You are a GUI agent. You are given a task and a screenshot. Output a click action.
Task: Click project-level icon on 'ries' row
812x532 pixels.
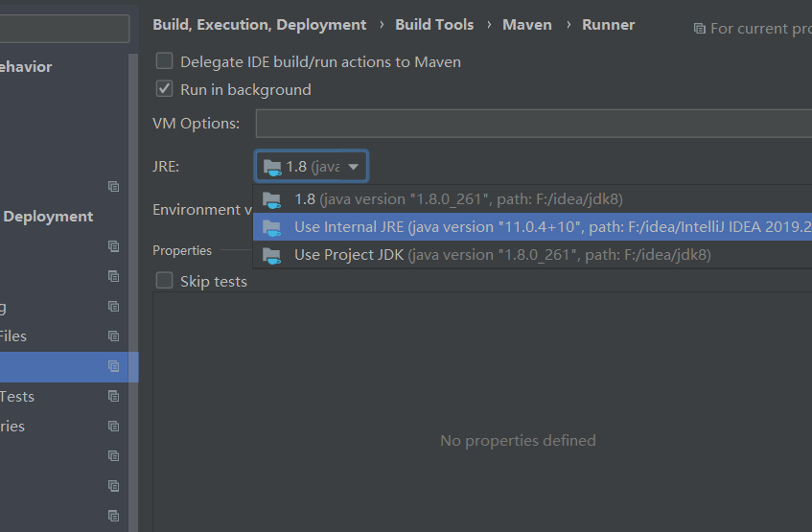[113, 426]
